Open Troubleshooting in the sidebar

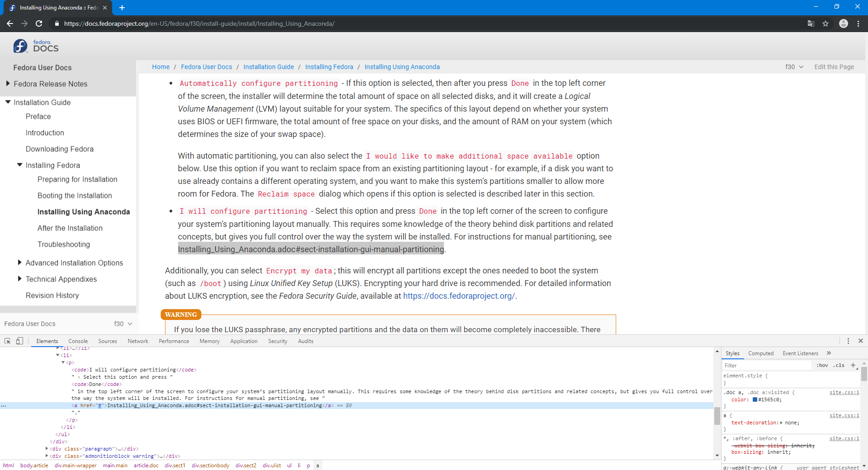tap(64, 244)
